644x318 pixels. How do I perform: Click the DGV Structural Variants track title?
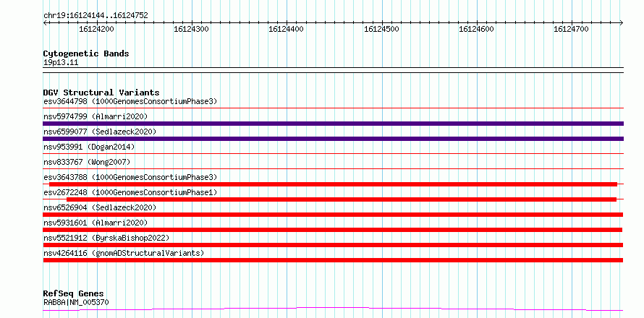pos(101,93)
